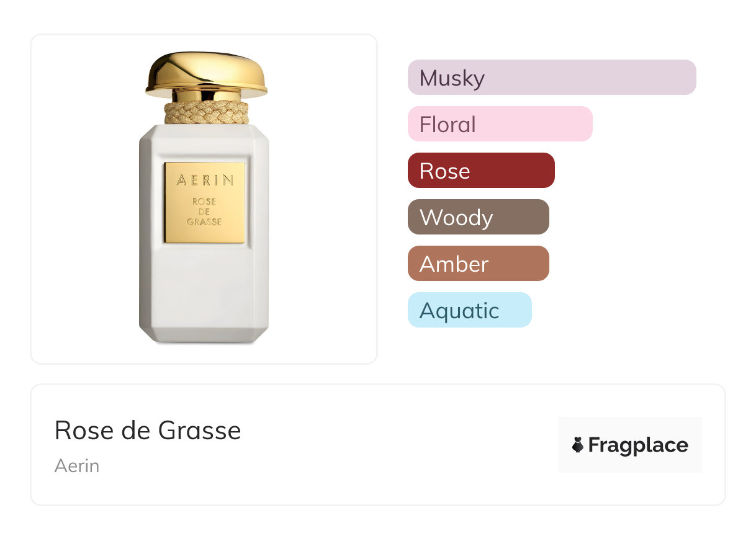Click the ROSE DE GRASSE engraved text

[204, 212]
